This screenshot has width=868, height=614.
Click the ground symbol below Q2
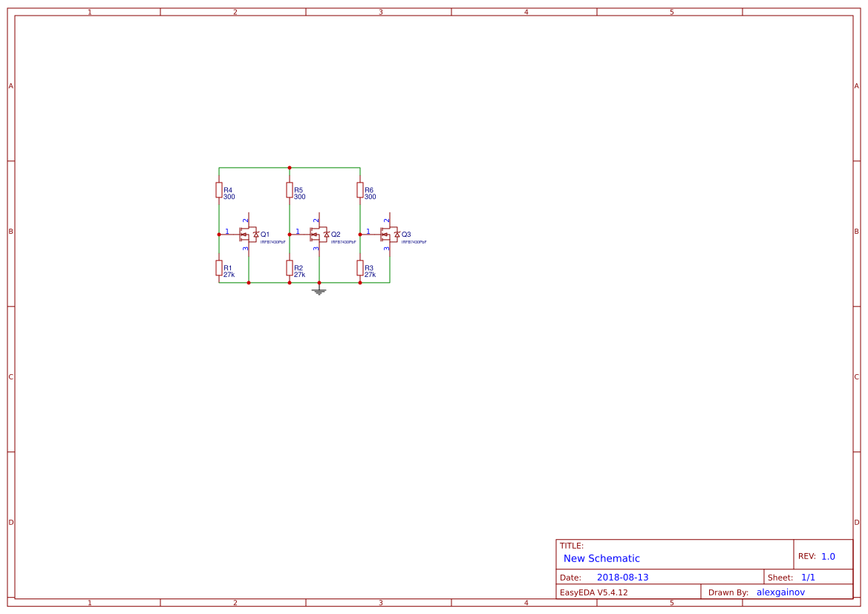[x=318, y=292]
